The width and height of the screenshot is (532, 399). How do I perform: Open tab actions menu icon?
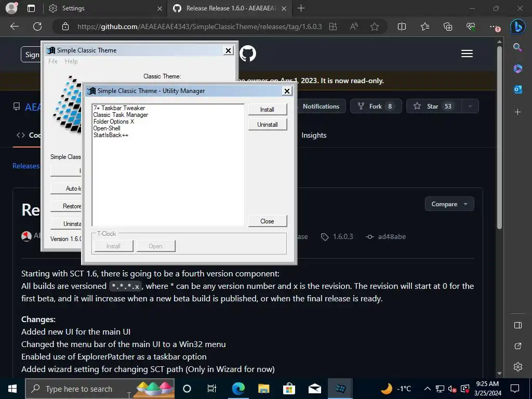tap(31, 8)
